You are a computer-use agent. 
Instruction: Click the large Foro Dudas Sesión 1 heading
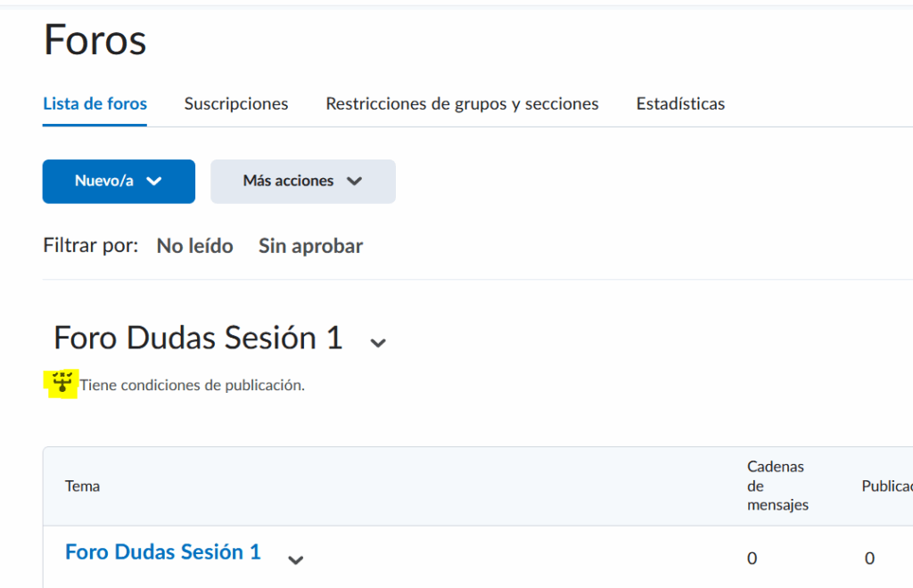coord(198,339)
